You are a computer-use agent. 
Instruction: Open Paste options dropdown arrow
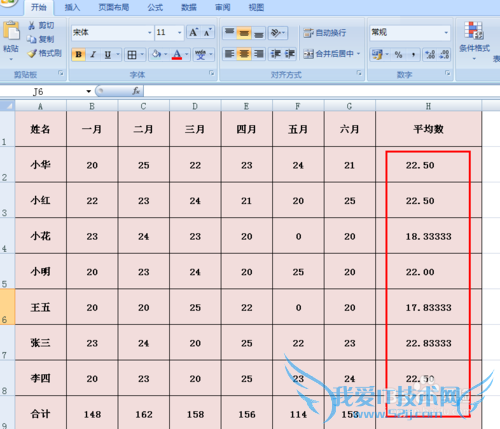click(11, 59)
